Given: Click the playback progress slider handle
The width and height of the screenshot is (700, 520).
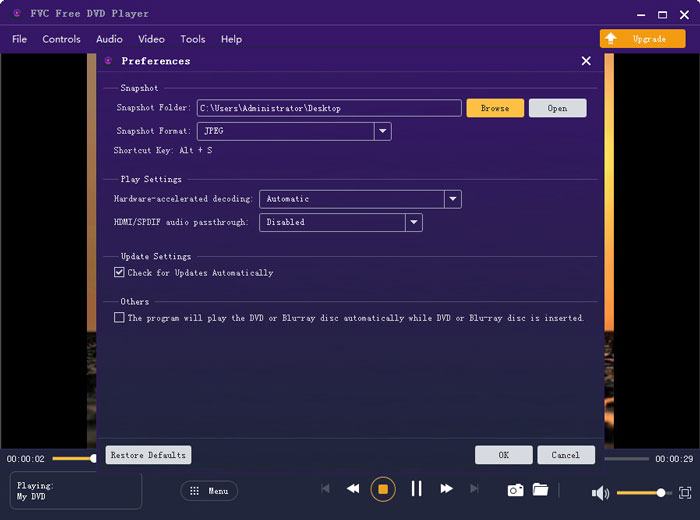Looking at the screenshot, I should pyautogui.click(x=93, y=458).
